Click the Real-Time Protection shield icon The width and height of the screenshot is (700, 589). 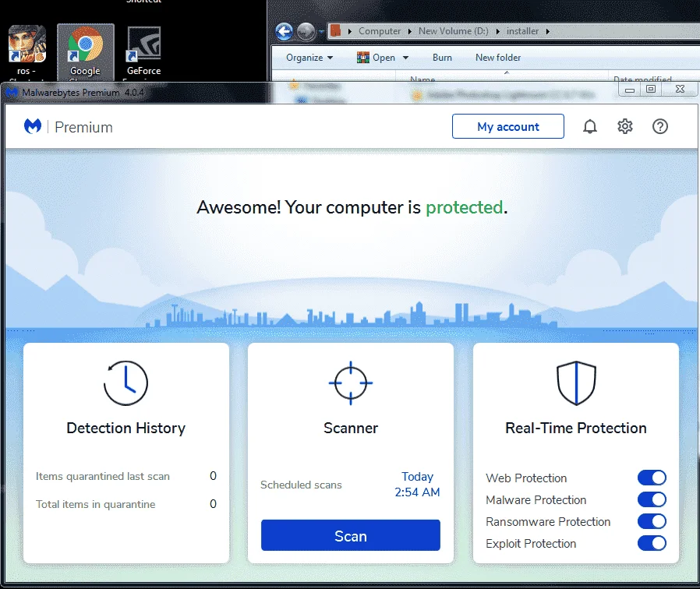576,383
